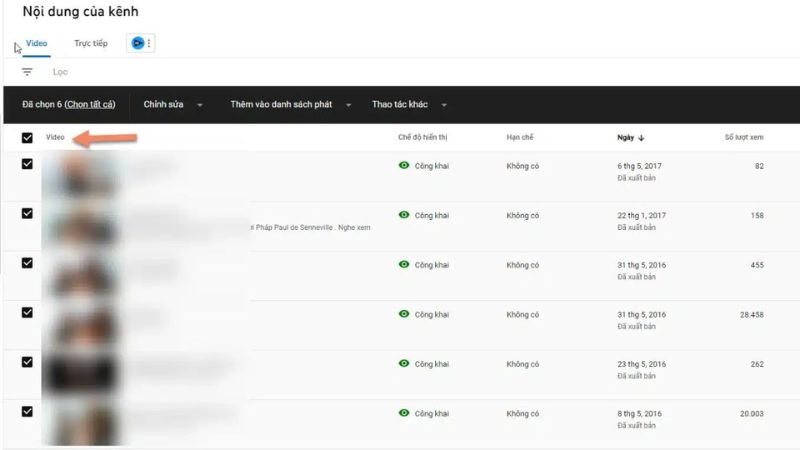Image resolution: width=800 pixels, height=450 pixels.
Task: Click the filter lines icon
Action: 27,72
